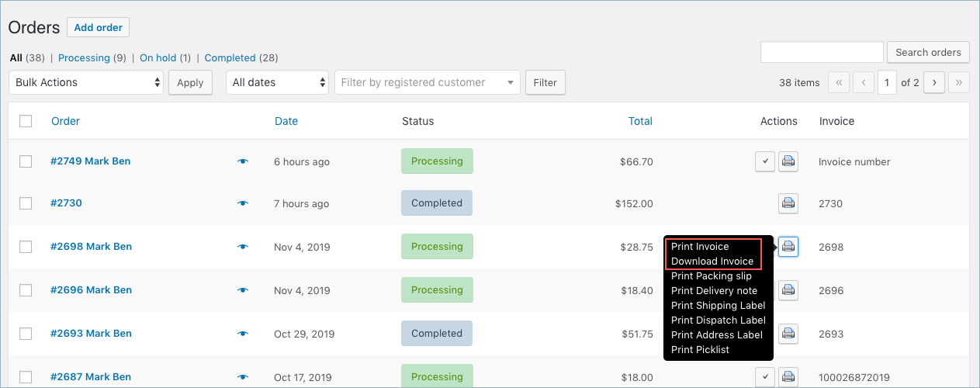This screenshot has height=388, width=980.
Task: Go to the last page of orders
Action: click(x=959, y=82)
